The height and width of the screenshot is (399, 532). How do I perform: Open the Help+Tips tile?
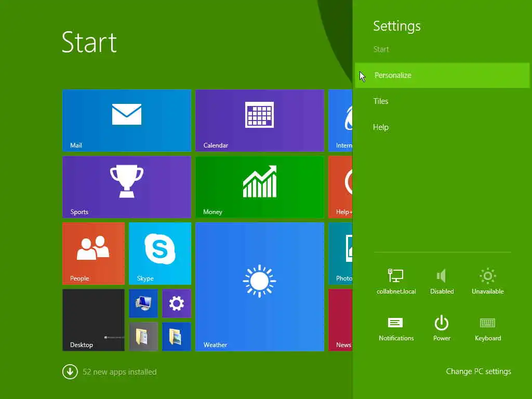pos(341,187)
